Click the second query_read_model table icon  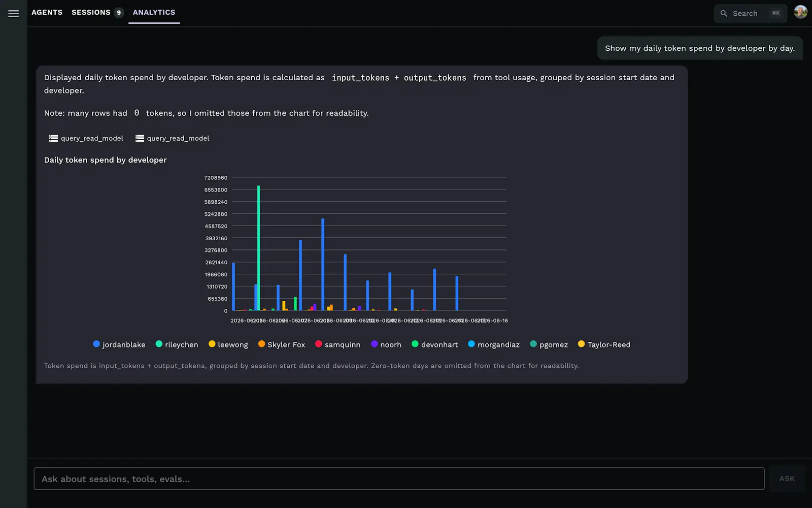click(140, 138)
